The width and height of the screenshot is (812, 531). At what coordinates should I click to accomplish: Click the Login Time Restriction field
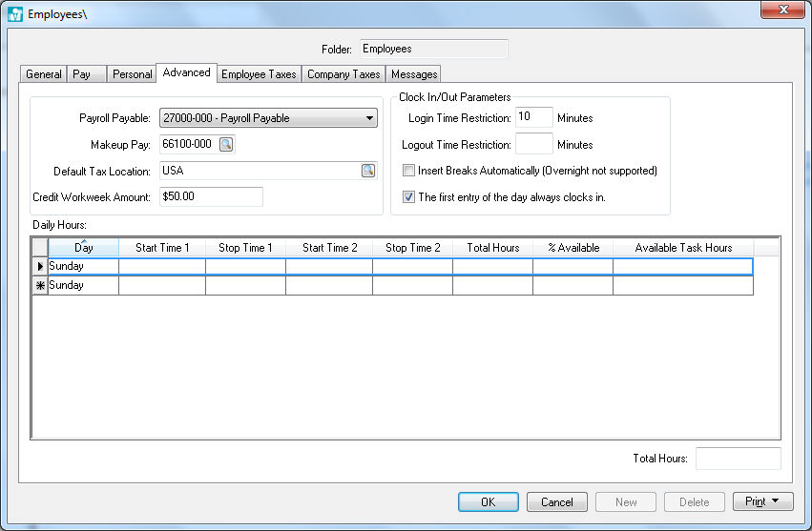533,118
